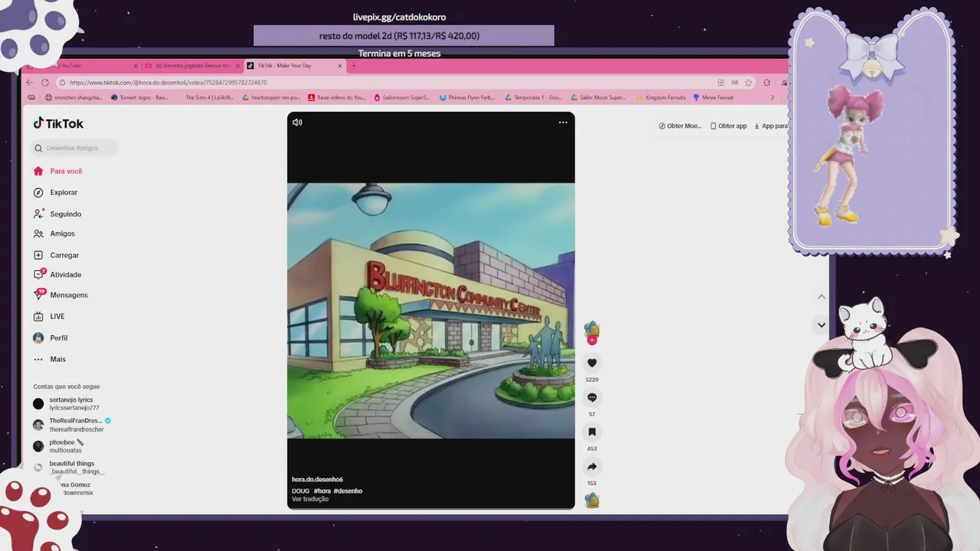The image size is (980, 551).
Task: Open the Atividade notifications
Action: (x=57, y=275)
